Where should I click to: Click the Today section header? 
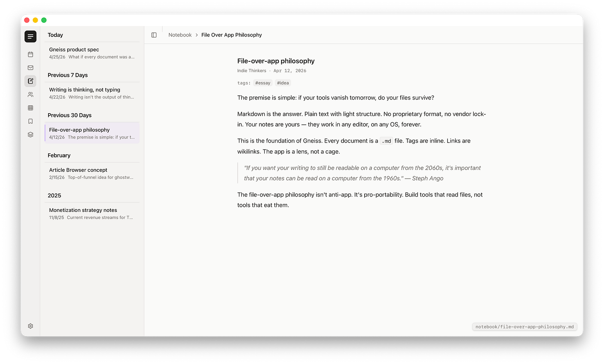click(55, 35)
